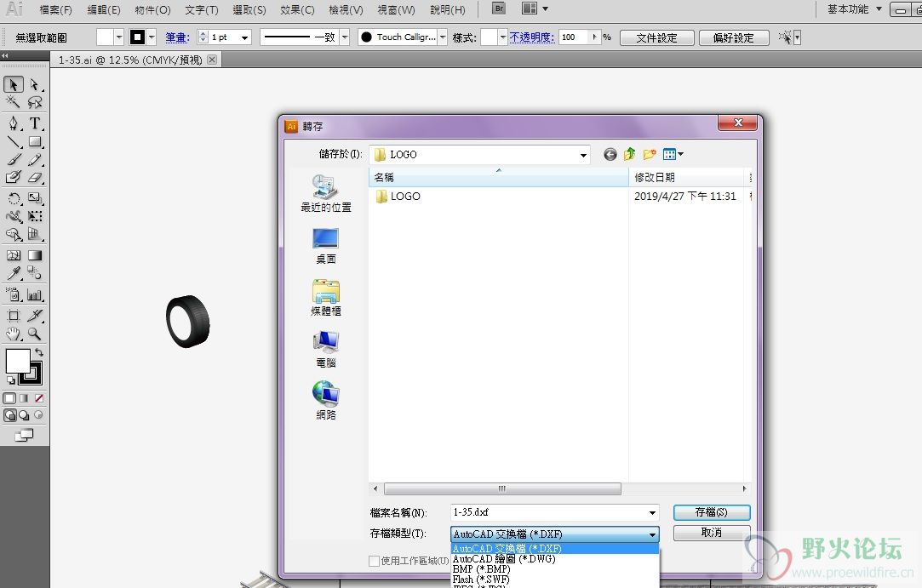Select the Mesh tool

coord(14,256)
